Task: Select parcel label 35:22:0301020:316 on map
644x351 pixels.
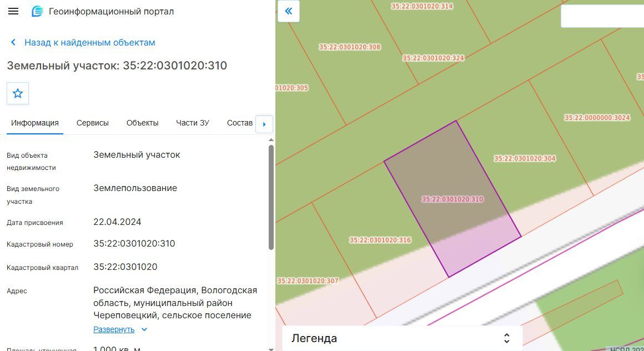Action: coord(380,240)
